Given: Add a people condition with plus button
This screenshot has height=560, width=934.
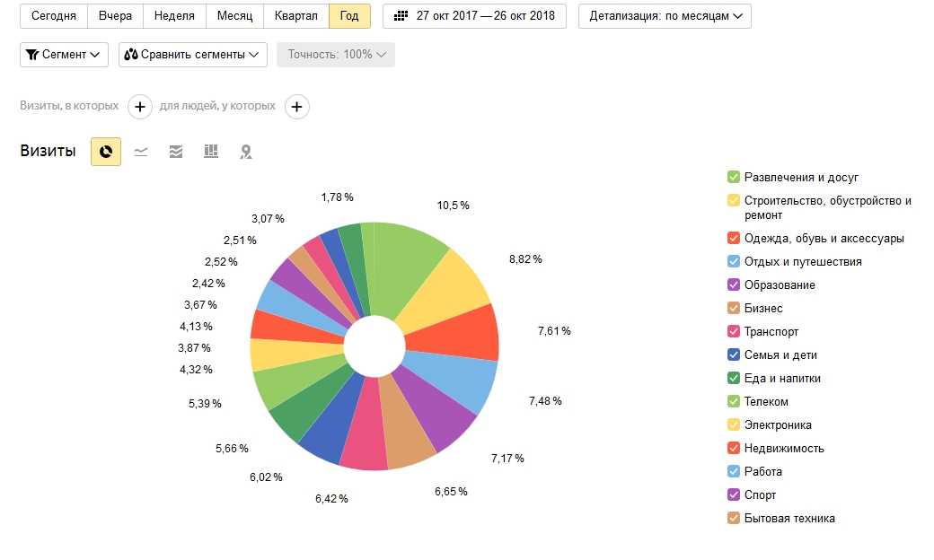Looking at the screenshot, I should (x=296, y=107).
